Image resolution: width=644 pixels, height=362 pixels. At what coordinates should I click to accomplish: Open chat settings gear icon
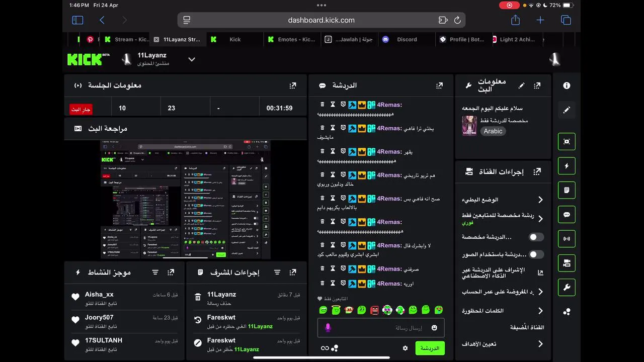coord(405,348)
